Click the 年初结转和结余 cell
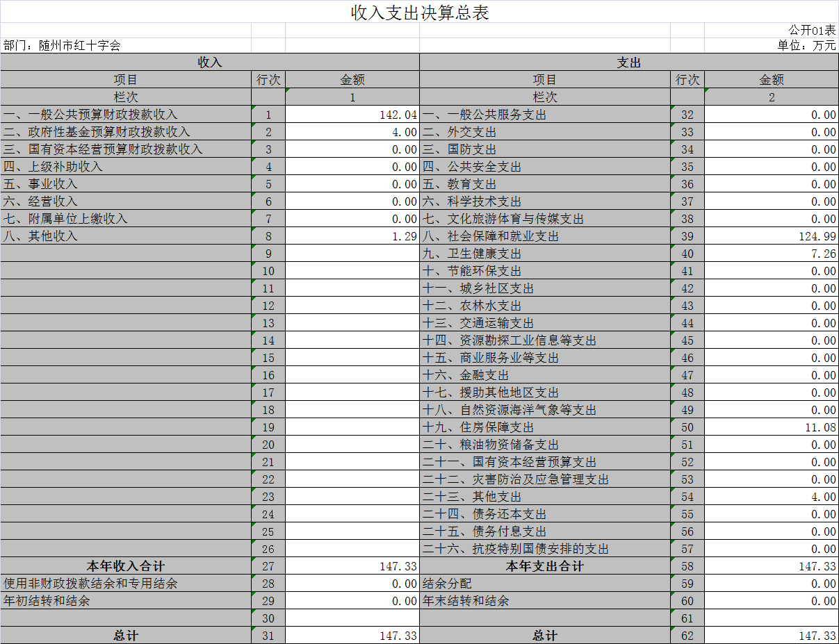 coord(126,601)
